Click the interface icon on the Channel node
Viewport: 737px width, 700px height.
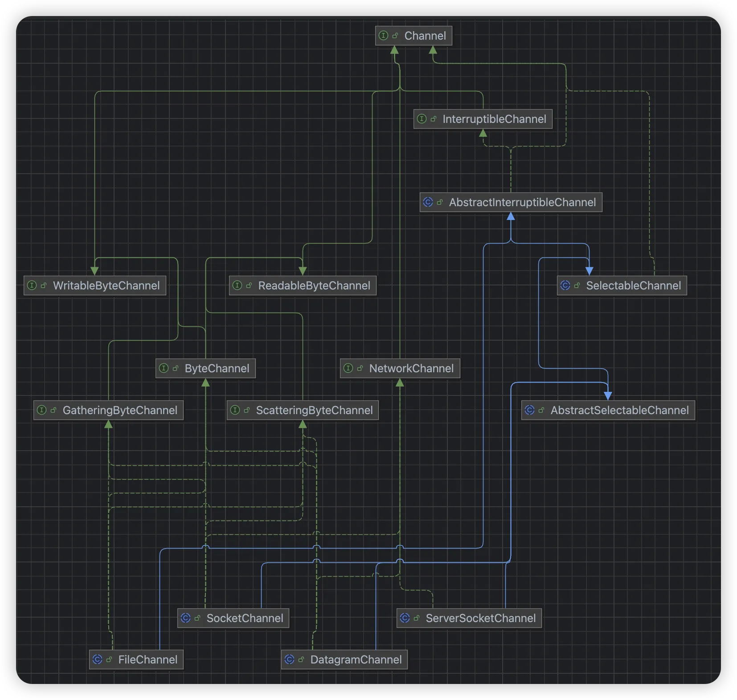click(383, 36)
